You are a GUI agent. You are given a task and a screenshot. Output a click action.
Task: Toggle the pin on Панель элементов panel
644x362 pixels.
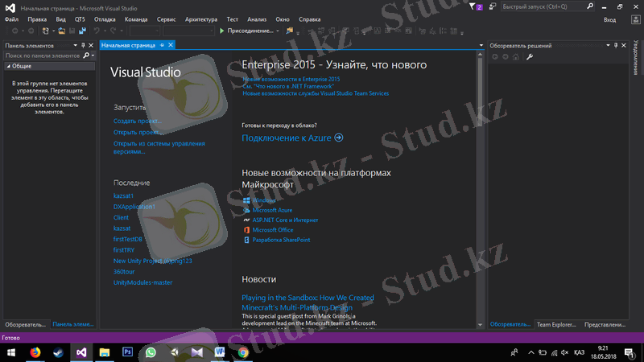pyautogui.click(x=83, y=45)
